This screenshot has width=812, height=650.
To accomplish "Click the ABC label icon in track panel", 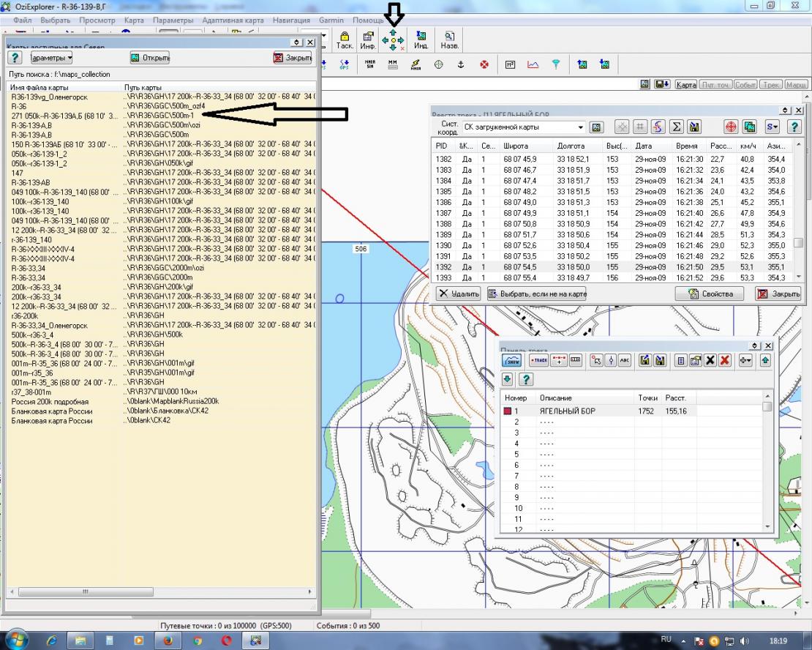I will 625,360.
